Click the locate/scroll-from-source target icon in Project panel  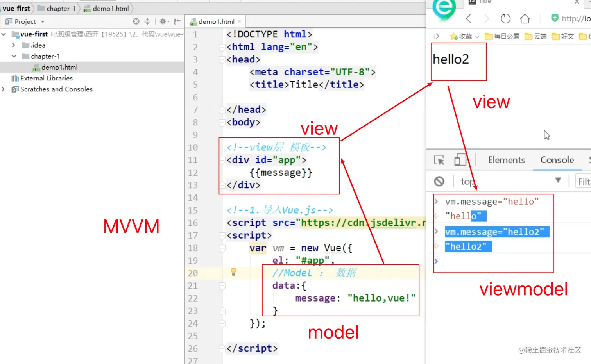pyautogui.click(x=136, y=21)
